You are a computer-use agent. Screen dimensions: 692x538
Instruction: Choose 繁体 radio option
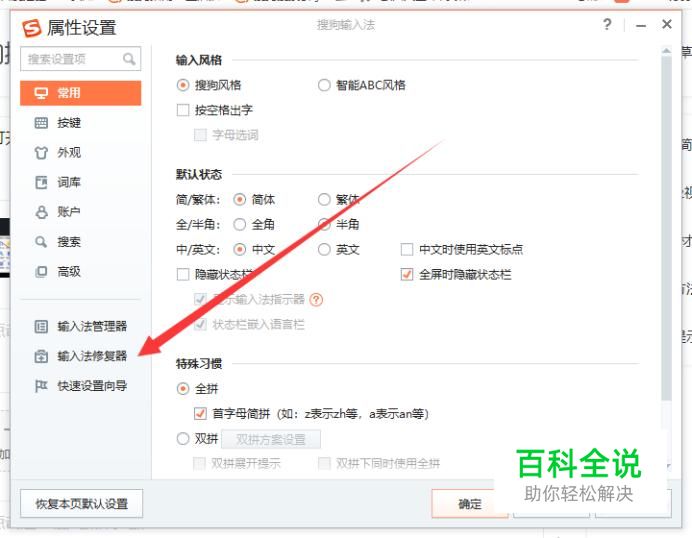point(324,199)
